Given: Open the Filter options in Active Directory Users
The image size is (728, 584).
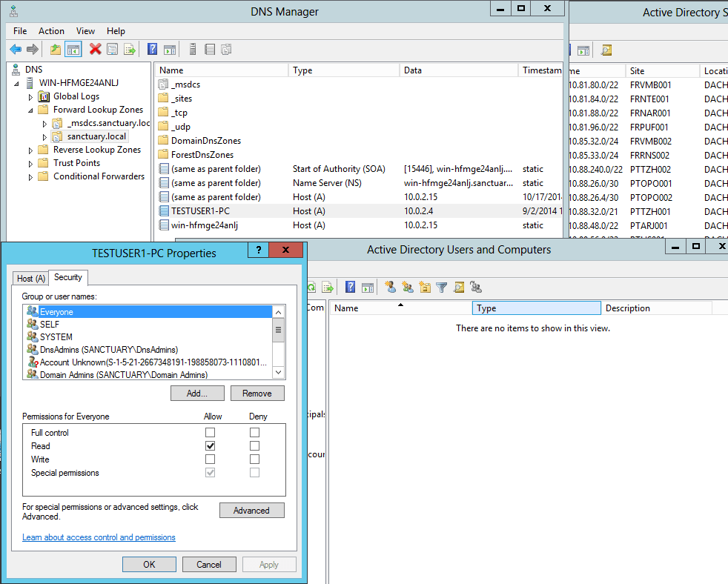Looking at the screenshot, I should 441,287.
